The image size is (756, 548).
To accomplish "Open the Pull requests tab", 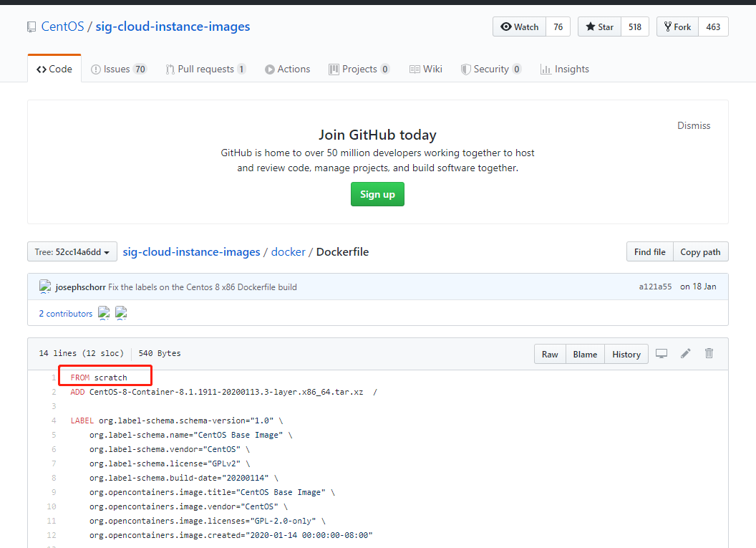I will (207, 69).
